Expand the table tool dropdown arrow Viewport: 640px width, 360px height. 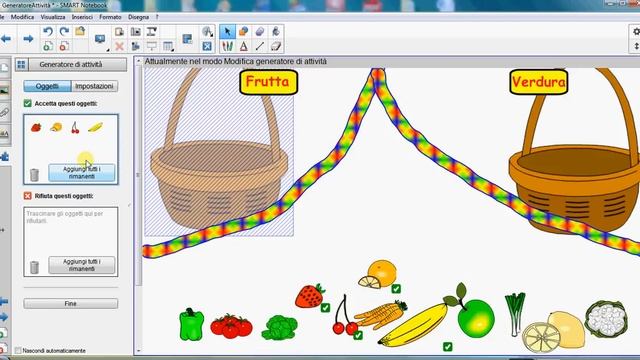coord(173,50)
